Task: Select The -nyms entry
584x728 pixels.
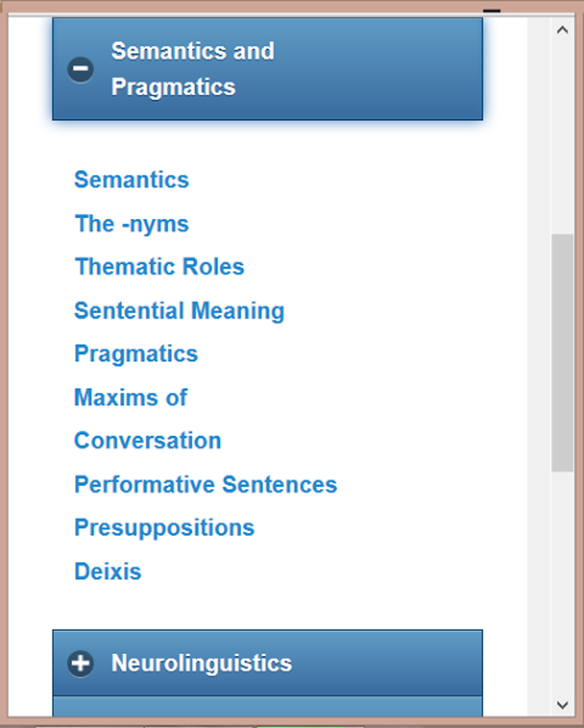Action: click(x=131, y=224)
